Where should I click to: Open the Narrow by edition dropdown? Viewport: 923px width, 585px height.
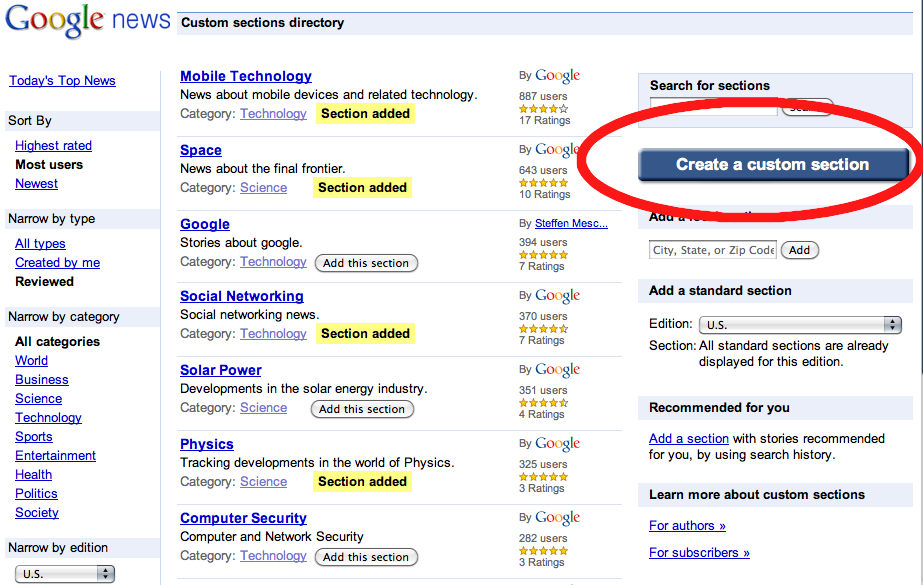click(x=64, y=574)
